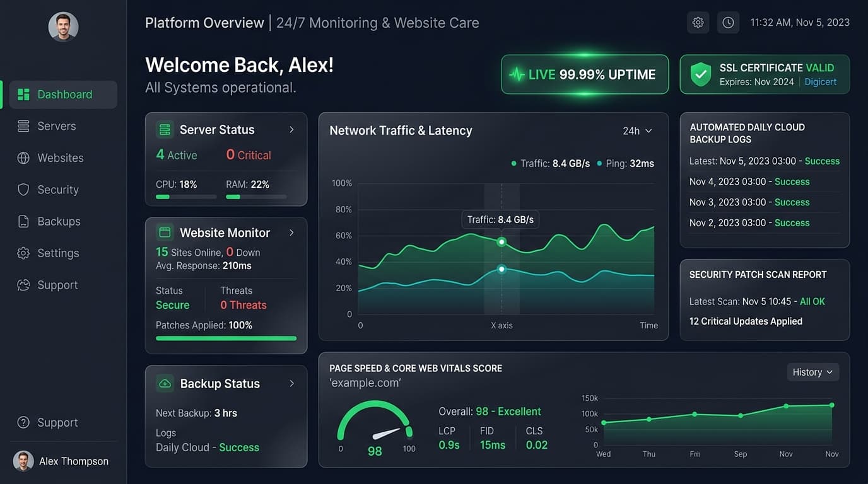Click the clock history icon in header

728,23
